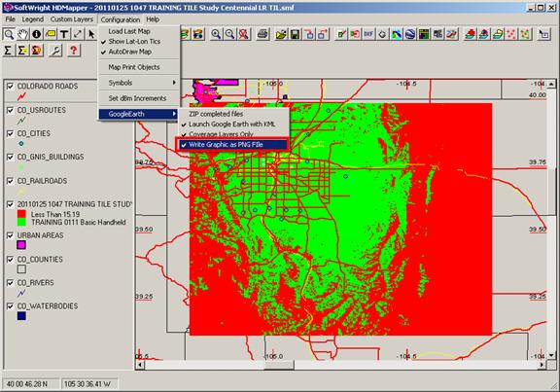
Task: Activate the black circle info tool
Action: [36, 34]
